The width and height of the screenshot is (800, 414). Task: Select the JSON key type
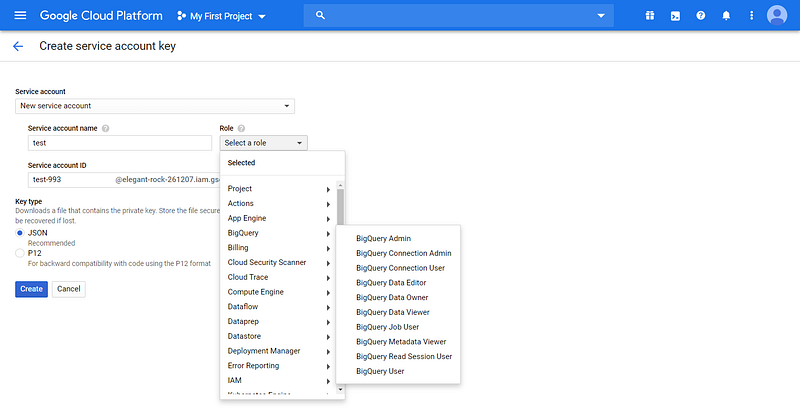pyautogui.click(x=20, y=233)
